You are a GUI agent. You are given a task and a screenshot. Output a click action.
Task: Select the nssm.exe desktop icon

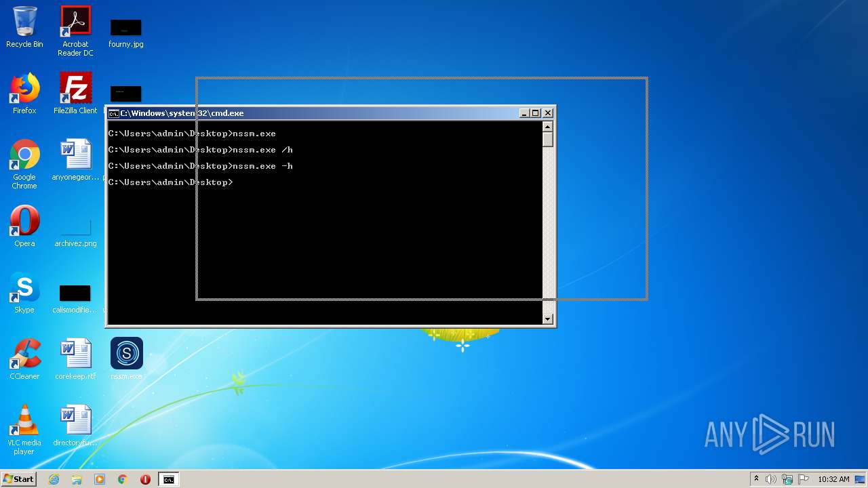pyautogui.click(x=126, y=359)
